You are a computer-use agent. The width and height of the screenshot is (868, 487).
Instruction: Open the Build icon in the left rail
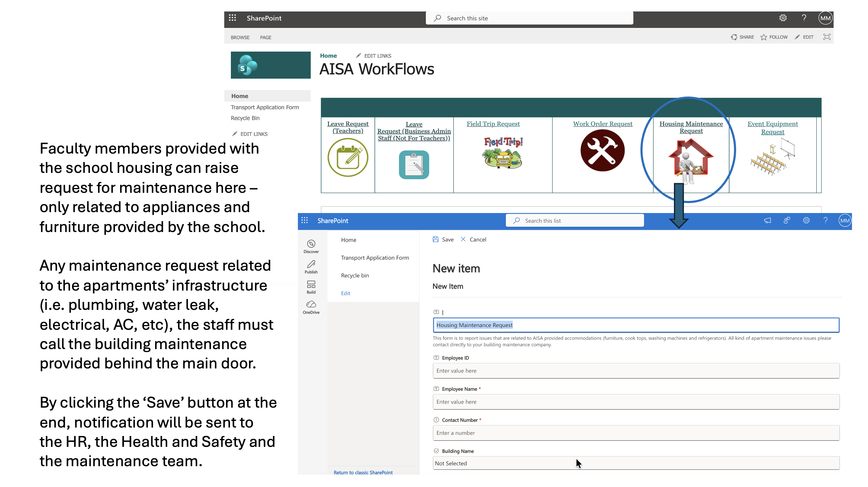click(x=311, y=287)
